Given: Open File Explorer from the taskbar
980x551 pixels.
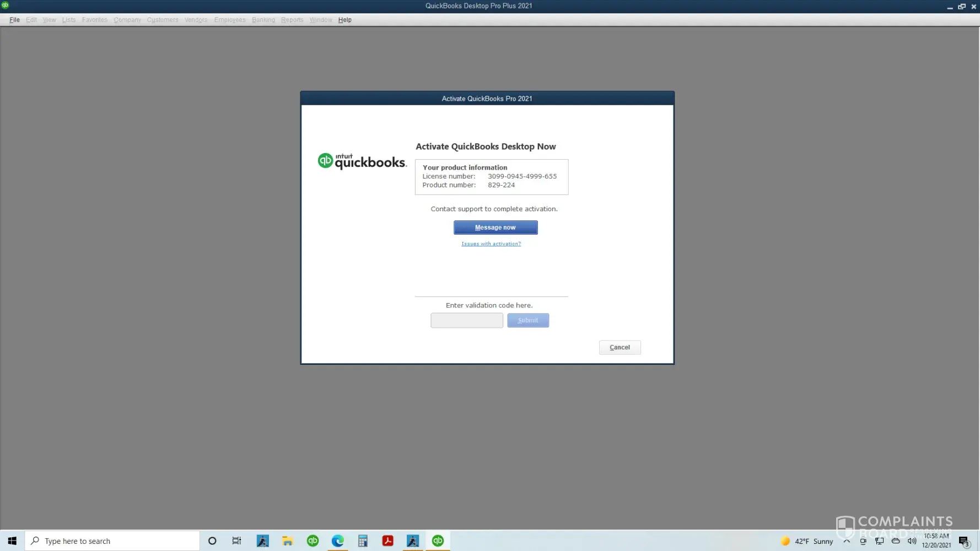Looking at the screenshot, I should point(287,541).
